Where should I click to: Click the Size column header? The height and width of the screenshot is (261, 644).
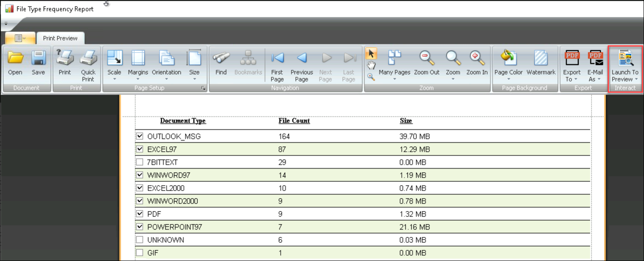point(406,121)
